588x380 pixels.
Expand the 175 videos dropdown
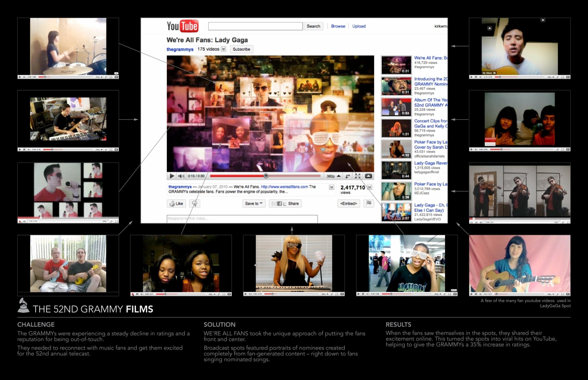pyautogui.click(x=223, y=49)
